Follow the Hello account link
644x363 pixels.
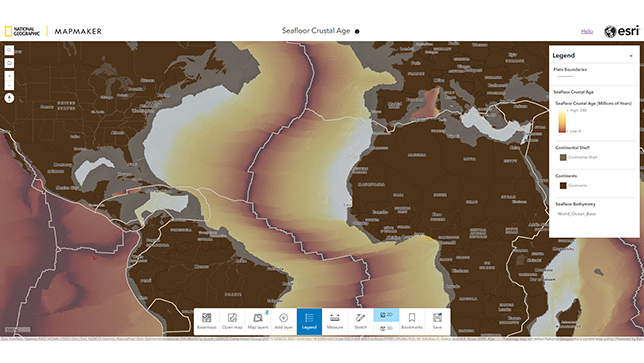coord(587,31)
